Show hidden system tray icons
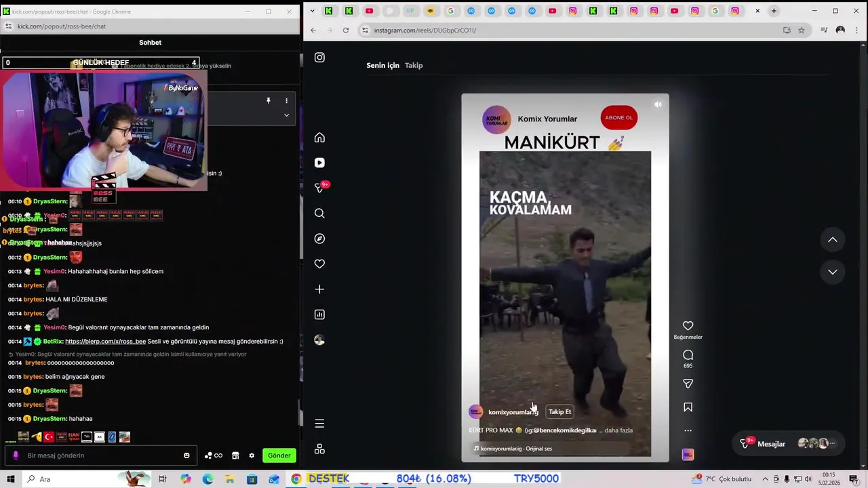868x488 pixels. (764, 479)
